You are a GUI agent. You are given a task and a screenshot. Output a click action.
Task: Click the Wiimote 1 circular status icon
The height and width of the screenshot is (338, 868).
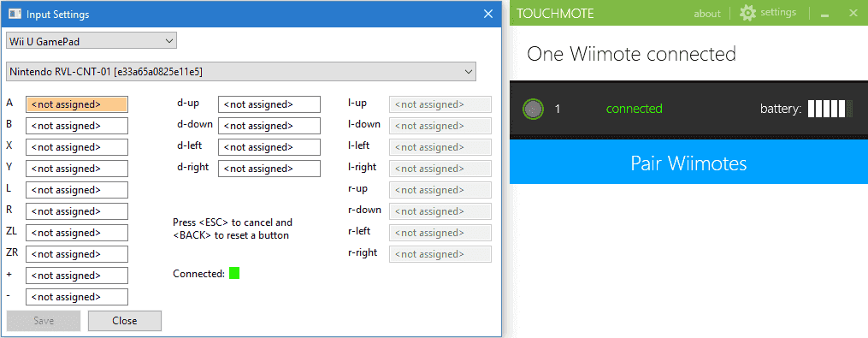coord(533,110)
